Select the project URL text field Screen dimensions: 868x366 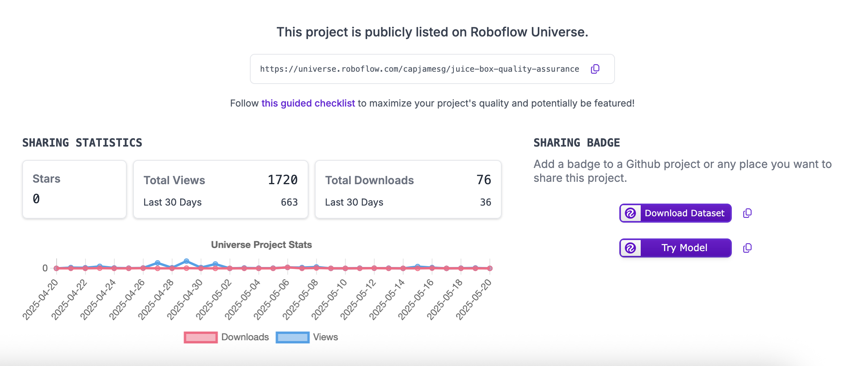(x=419, y=69)
